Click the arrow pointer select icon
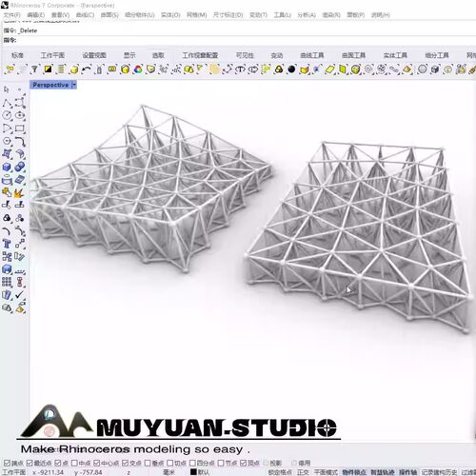 click(x=7, y=89)
